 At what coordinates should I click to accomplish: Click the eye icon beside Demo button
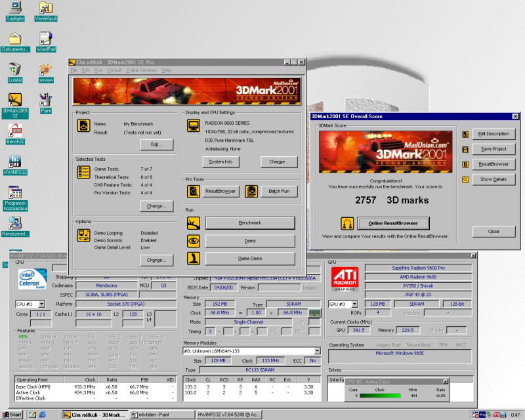194,241
